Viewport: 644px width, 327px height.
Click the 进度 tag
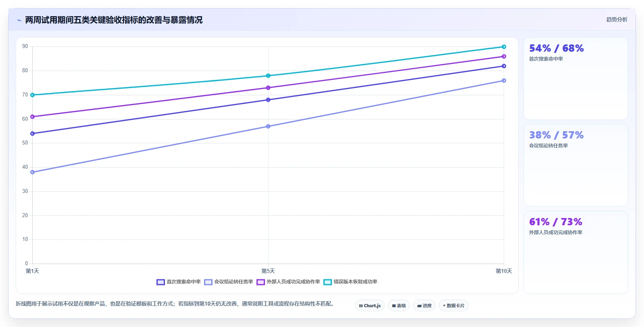[424, 306]
